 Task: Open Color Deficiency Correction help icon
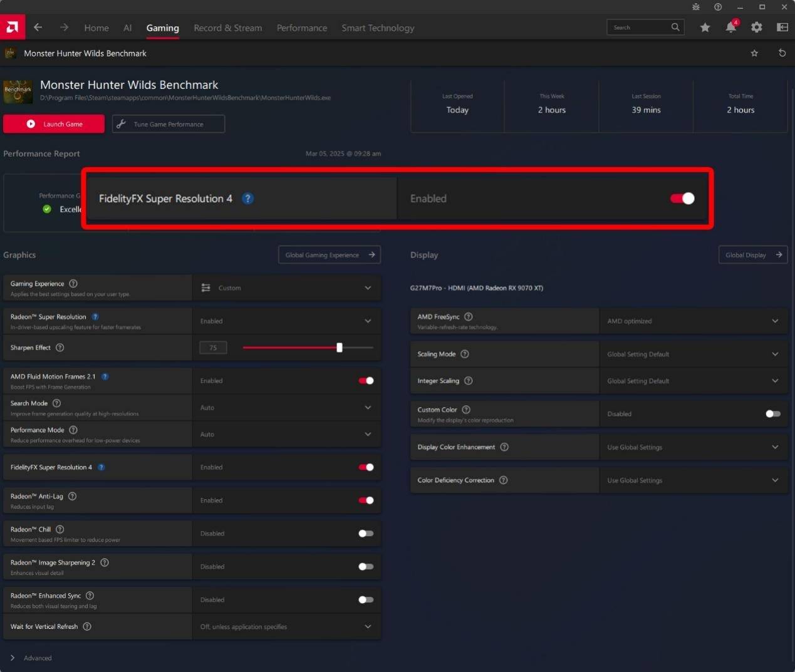(x=504, y=480)
